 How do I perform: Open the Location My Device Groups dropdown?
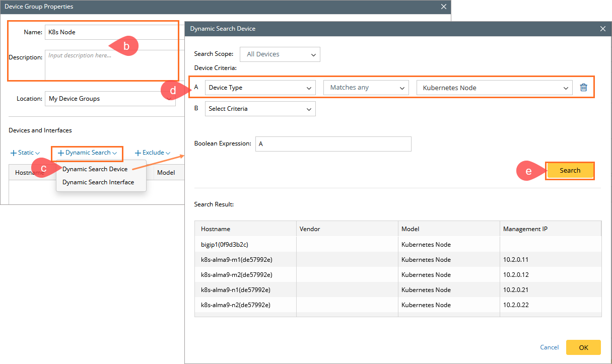pyautogui.click(x=110, y=99)
